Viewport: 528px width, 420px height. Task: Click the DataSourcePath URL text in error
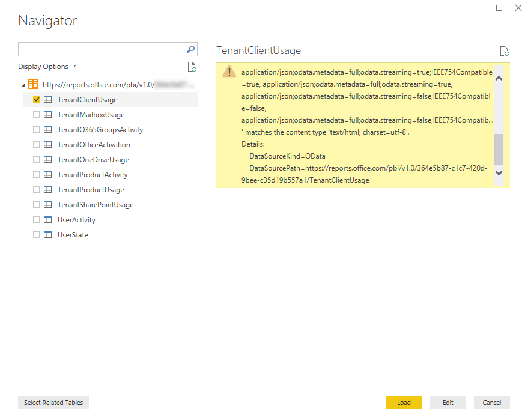tap(365, 174)
